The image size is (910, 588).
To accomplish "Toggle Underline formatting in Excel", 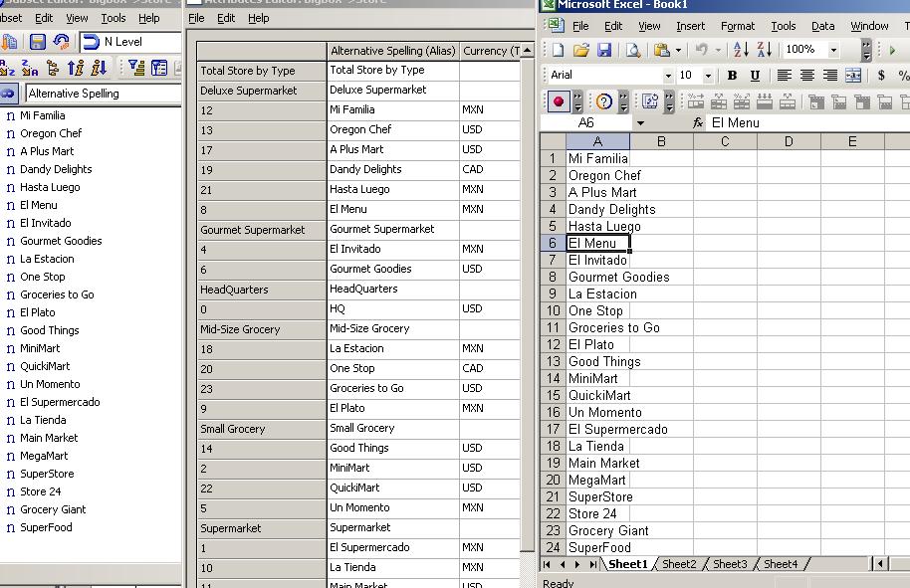I will (755, 76).
